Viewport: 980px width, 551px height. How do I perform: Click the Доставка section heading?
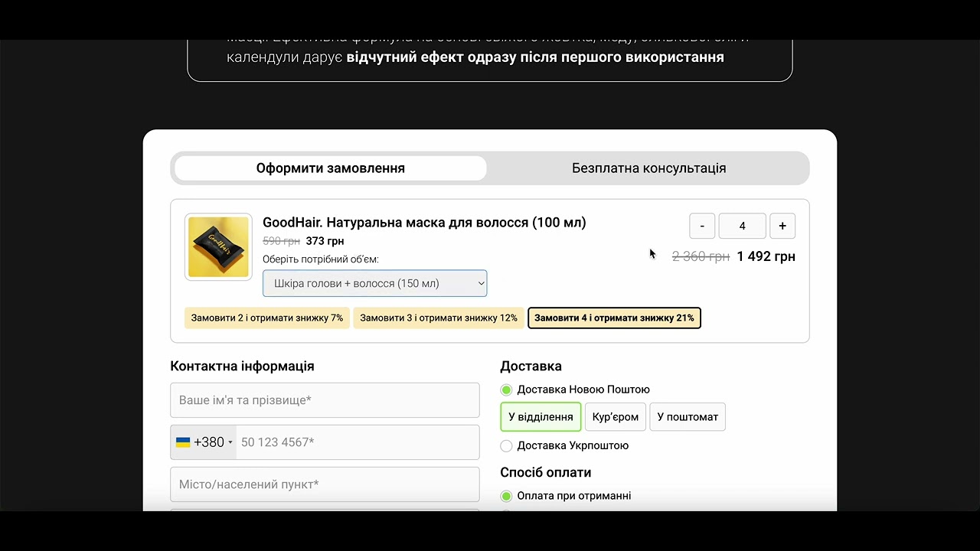point(531,367)
